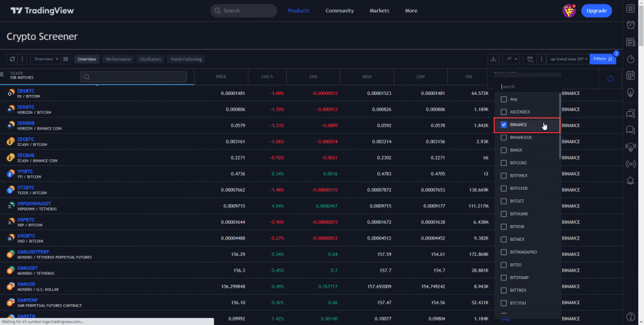
Task: Click the exchange list Search field
Action: point(528,87)
